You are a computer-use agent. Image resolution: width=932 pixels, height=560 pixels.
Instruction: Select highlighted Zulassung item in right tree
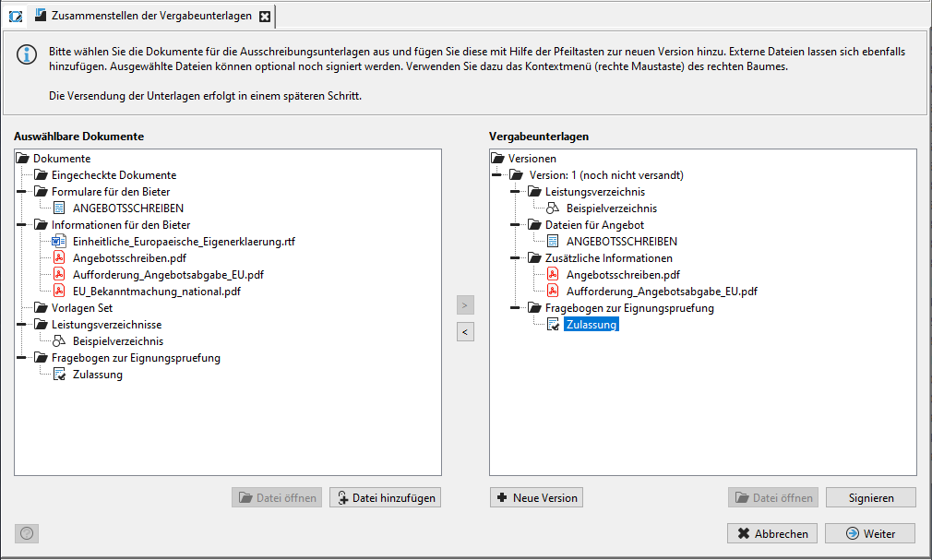pos(591,325)
